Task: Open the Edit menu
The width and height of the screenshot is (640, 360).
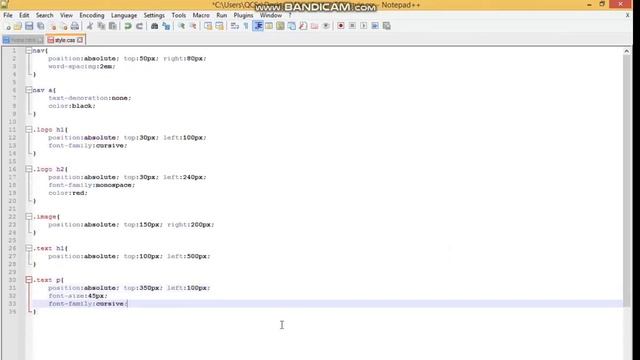Action: 24,15
